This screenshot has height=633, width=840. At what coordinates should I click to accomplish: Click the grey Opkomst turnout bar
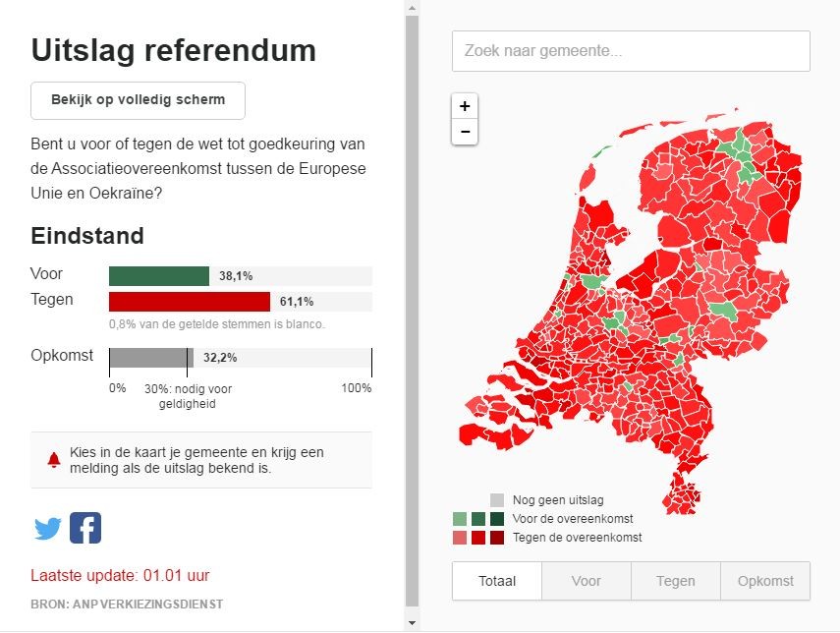[151, 358]
